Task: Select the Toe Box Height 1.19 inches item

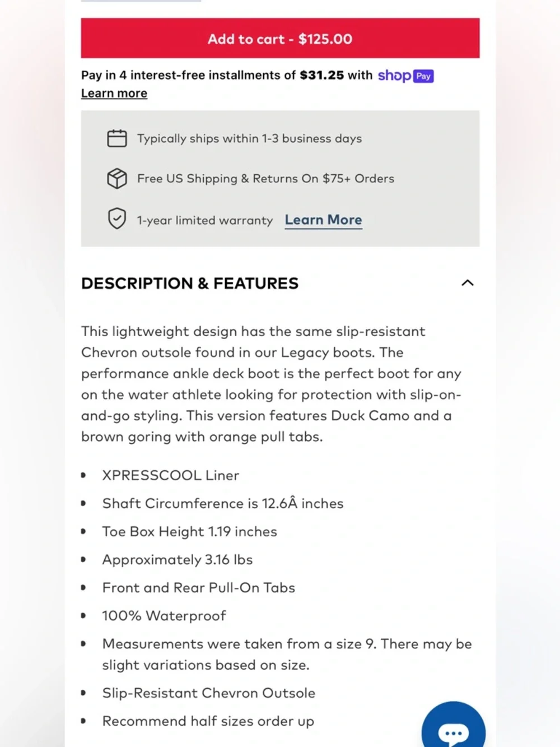Action: point(190,531)
